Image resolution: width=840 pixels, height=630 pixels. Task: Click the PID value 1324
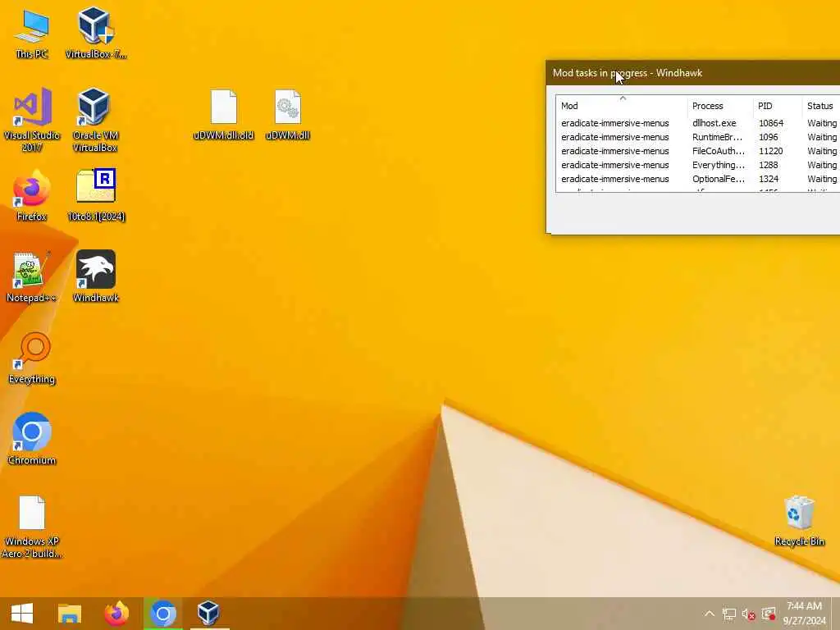coord(768,179)
